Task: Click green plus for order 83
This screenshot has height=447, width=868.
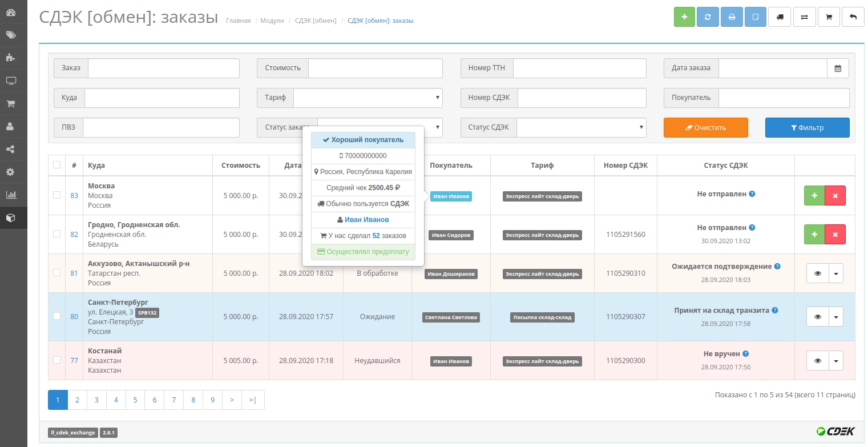Action: (x=814, y=196)
